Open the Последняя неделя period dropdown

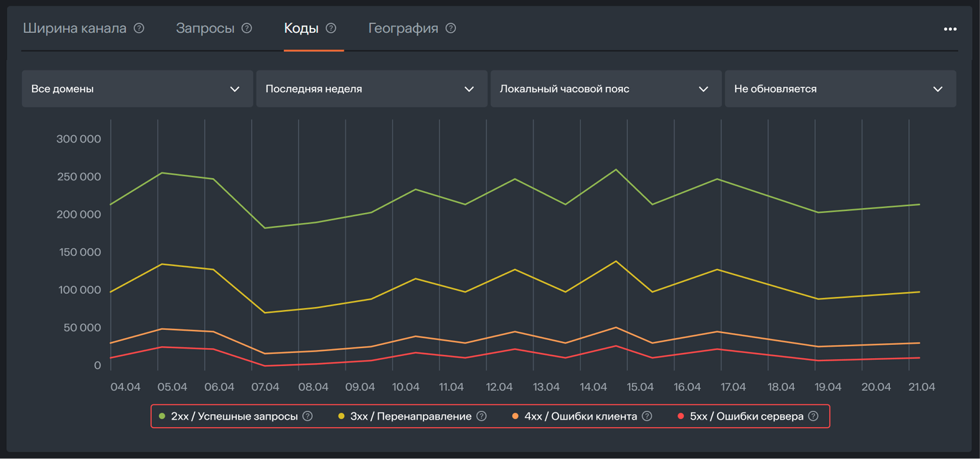tap(372, 89)
